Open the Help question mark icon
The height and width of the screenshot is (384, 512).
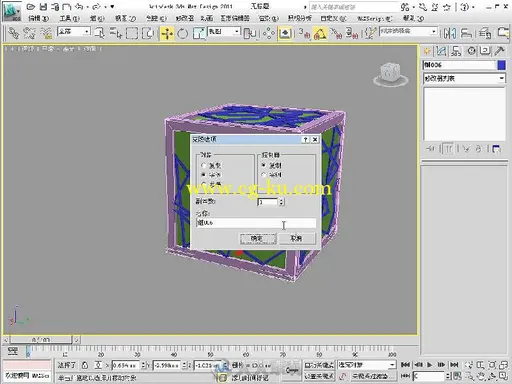pyautogui.click(x=465, y=6)
